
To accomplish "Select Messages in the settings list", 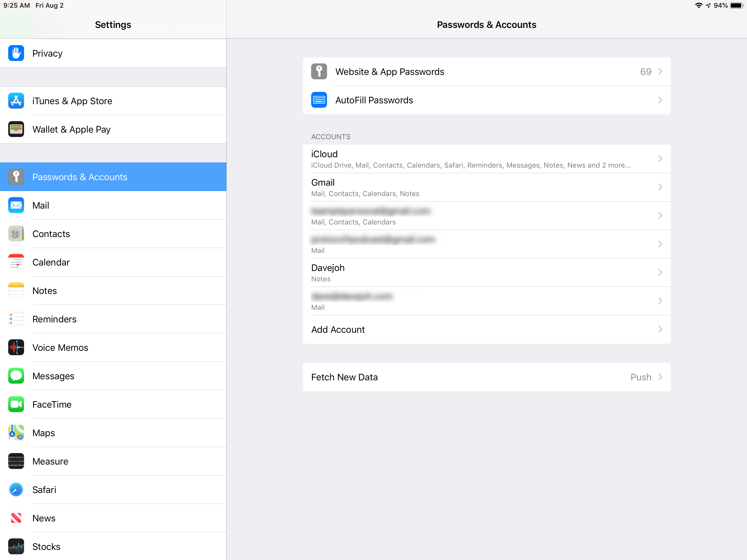I will [113, 376].
